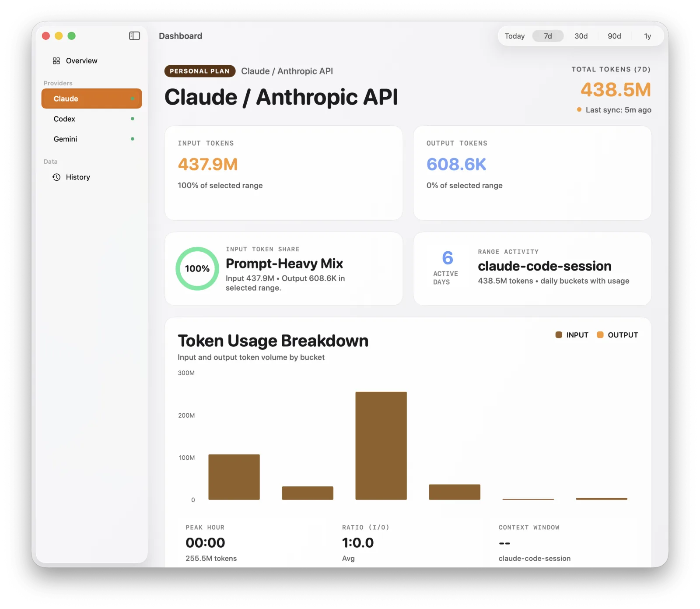Click the Prompt-Heavy Mix heading

pyautogui.click(x=284, y=264)
